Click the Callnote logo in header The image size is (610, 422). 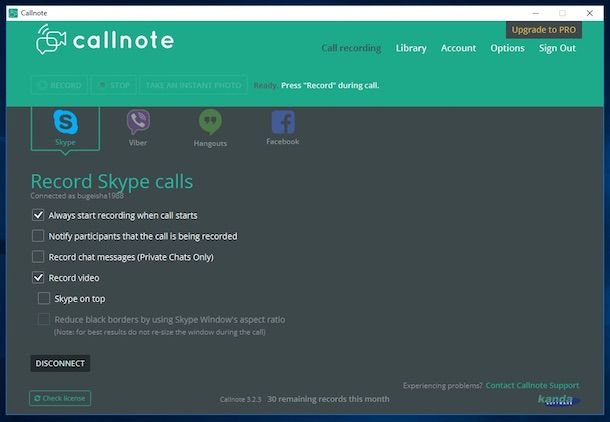click(x=105, y=39)
